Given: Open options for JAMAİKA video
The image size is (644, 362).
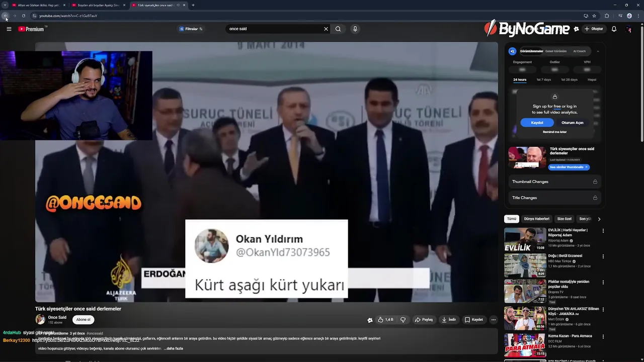Looking at the screenshot, I should tap(603, 309).
